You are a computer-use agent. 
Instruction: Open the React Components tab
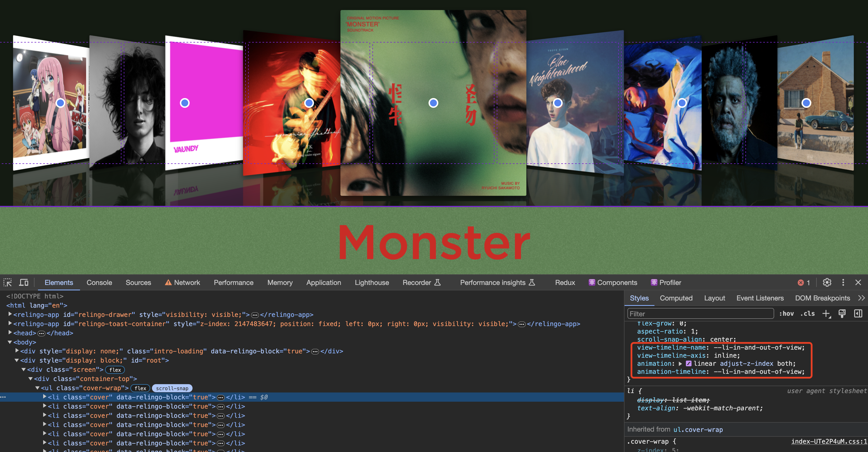613,282
